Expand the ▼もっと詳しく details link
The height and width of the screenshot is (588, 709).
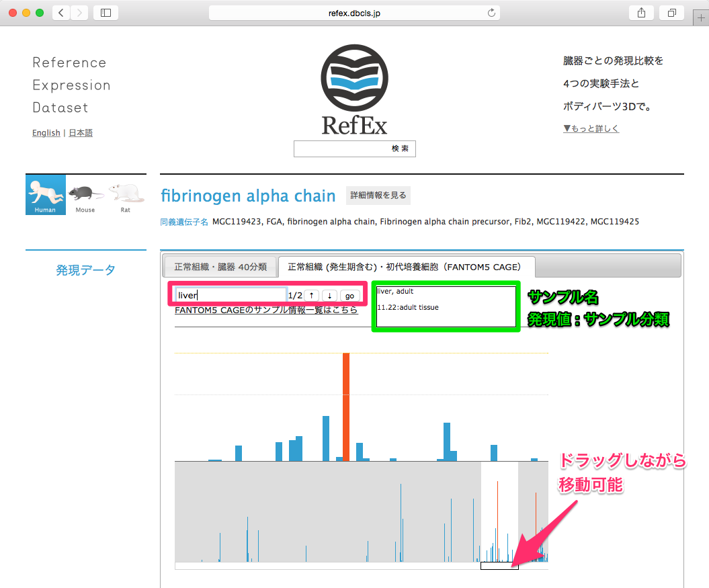[591, 128]
